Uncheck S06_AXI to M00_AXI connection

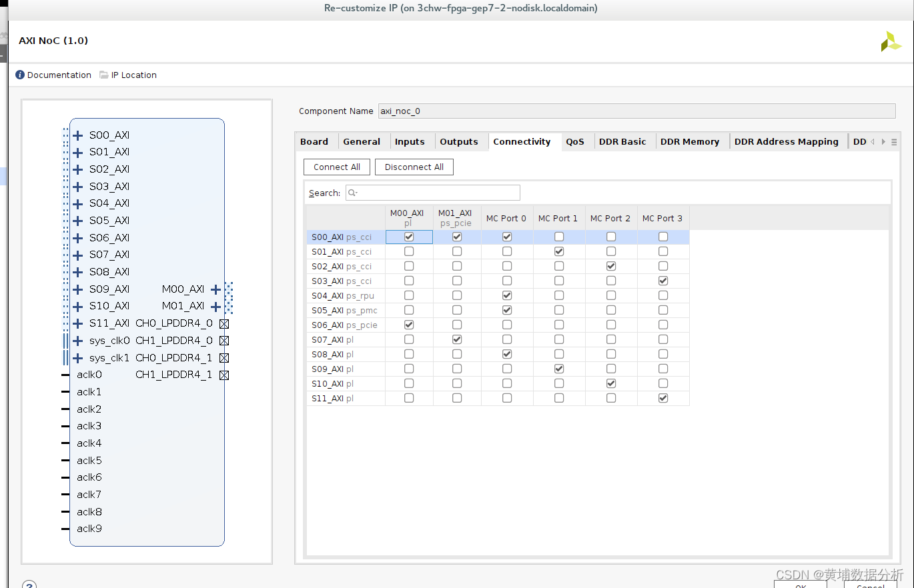(x=409, y=325)
